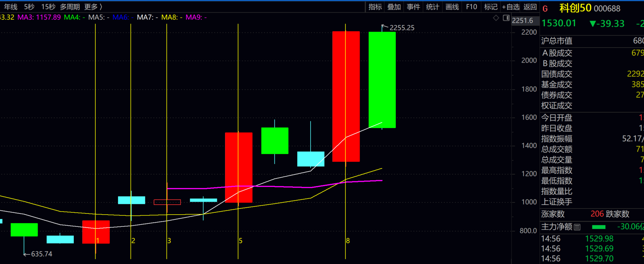This screenshot has height=264, width=644.
Task: Click the 叠加 overlay button
Action: tap(394, 7)
